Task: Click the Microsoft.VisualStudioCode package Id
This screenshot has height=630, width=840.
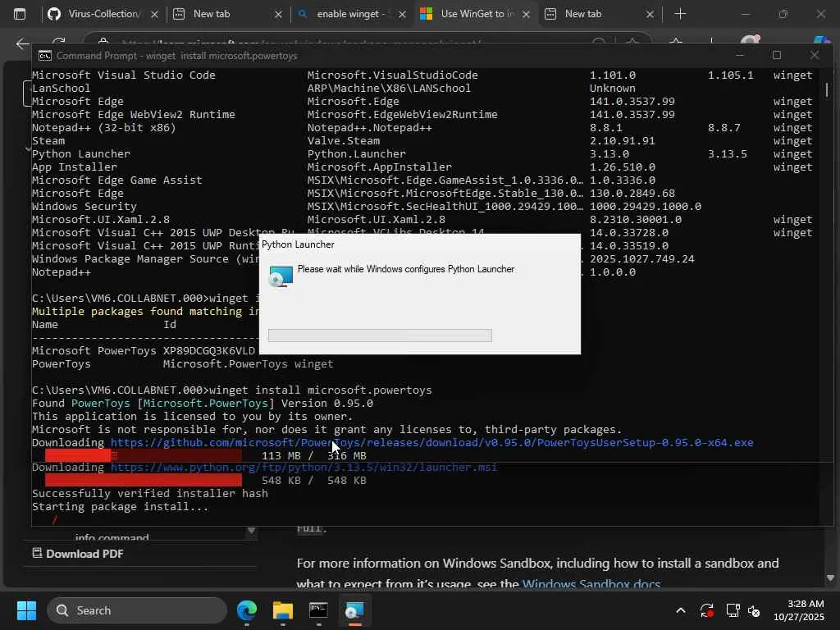Action: tap(392, 75)
